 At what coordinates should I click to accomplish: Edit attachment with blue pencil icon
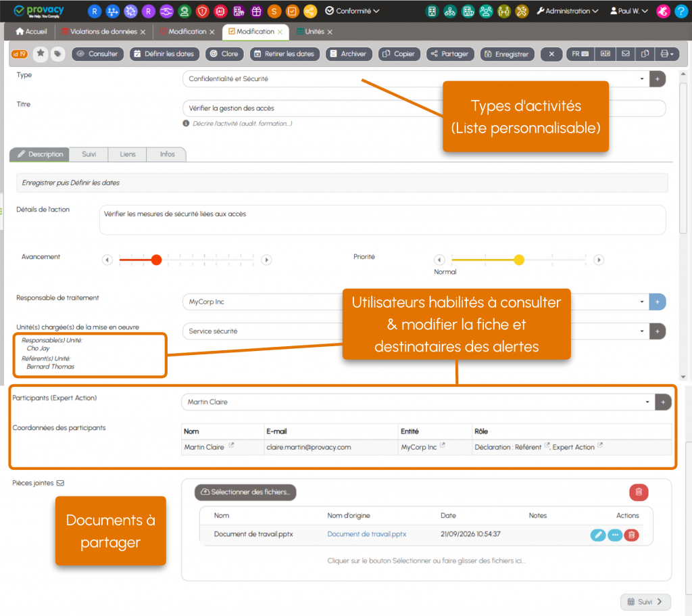pyautogui.click(x=598, y=535)
